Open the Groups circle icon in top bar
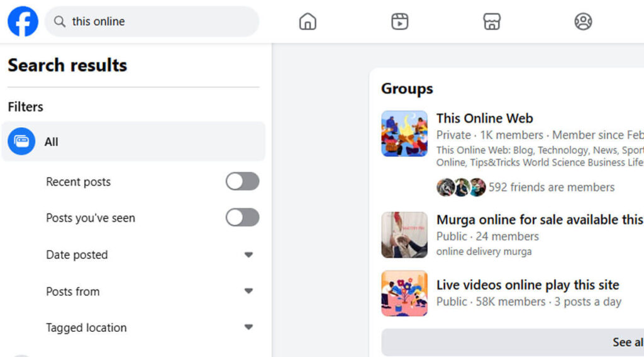 [583, 21]
